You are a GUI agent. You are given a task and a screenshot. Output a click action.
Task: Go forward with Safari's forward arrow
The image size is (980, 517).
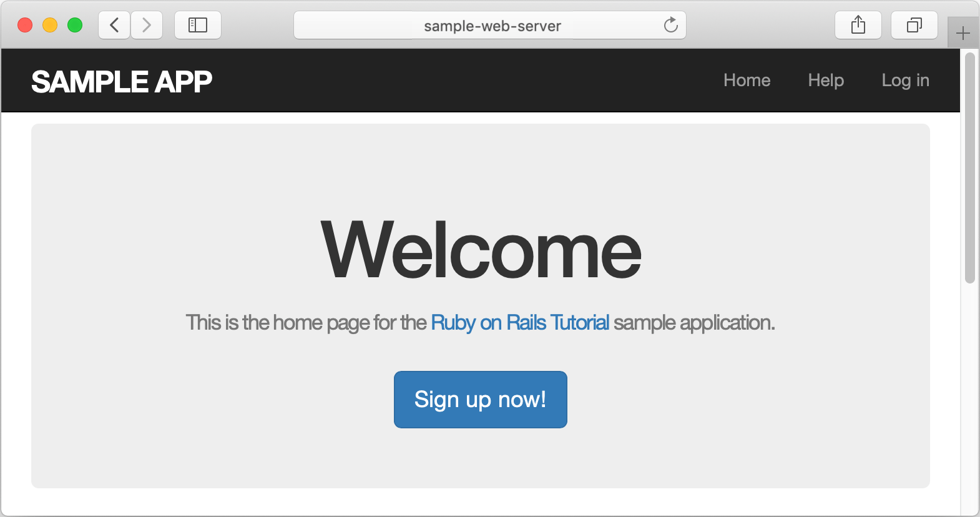147,25
